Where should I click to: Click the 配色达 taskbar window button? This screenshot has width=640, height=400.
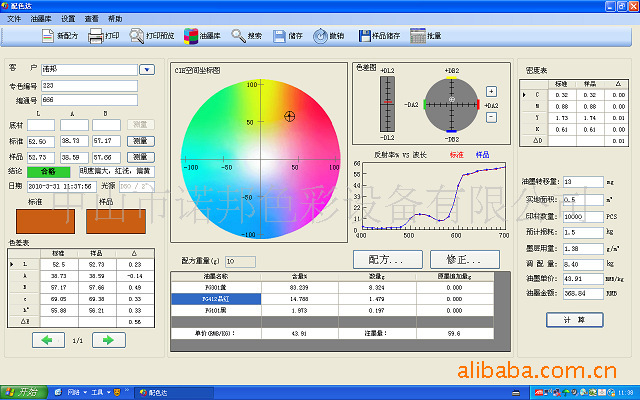point(173,393)
